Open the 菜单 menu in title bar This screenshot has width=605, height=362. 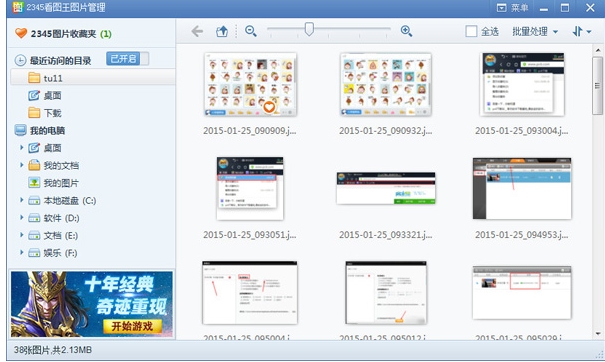pos(512,7)
